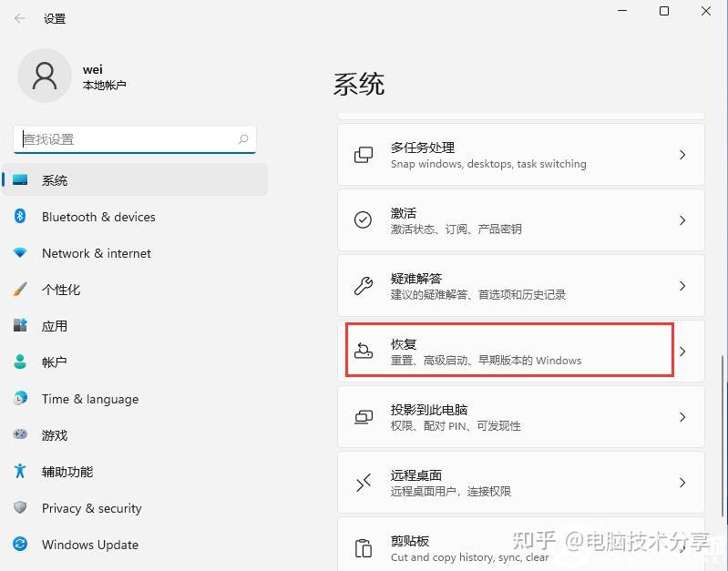This screenshot has height=571, width=728.
Task: Click the 远程桌面 remote icon
Action: tap(363, 483)
